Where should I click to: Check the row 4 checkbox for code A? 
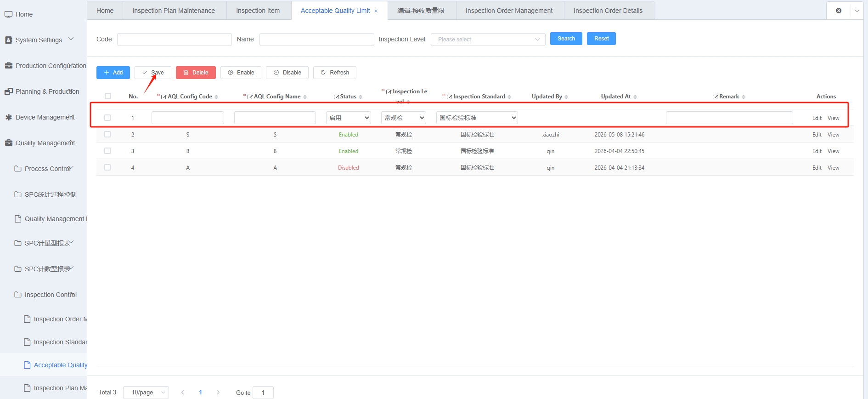pyautogui.click(x=107, y=167)
